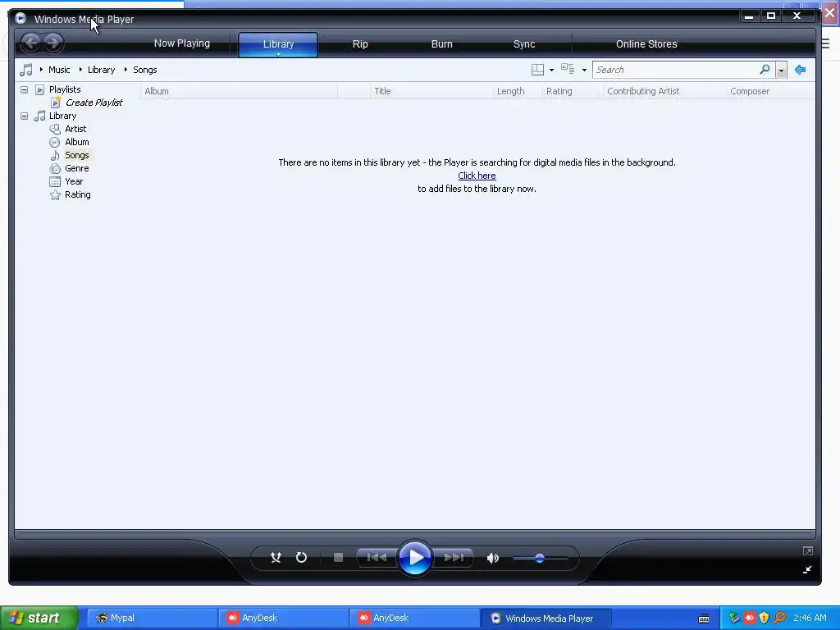The height and width of the screenshot is (630, 840).
Task: Open the Library tab menu arrow
Action: pos(279,54)
